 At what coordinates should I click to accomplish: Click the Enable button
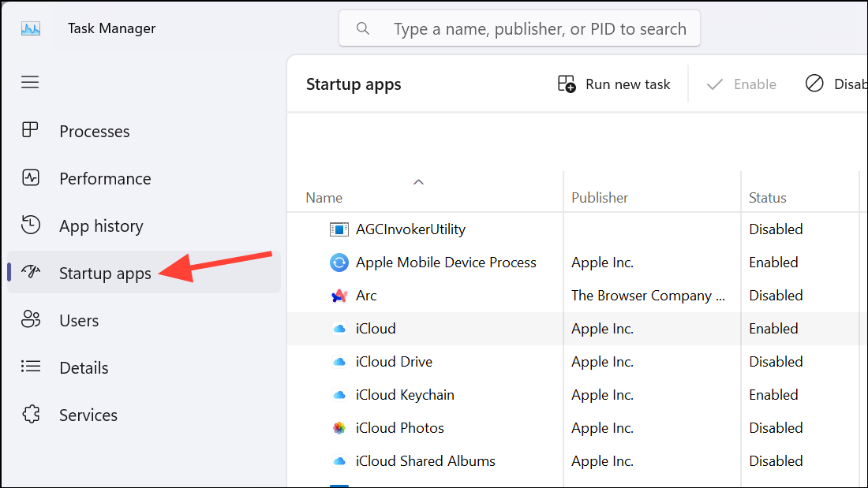(x=741, y=84)
